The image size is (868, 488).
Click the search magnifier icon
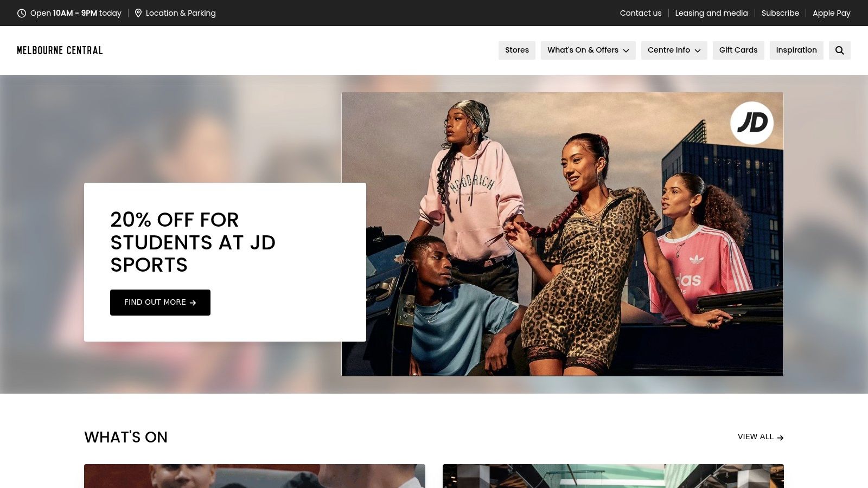839,50
